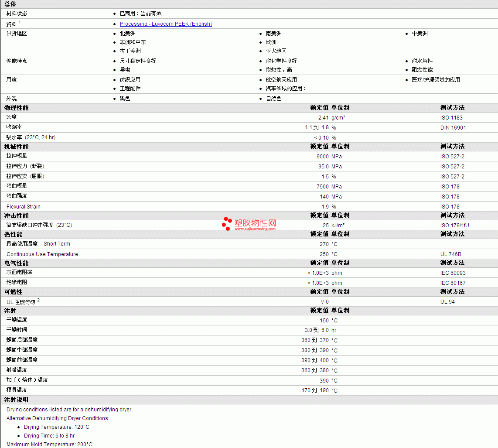Click the 亚太地区 region entry
Screen dimensions: 498x448
(276, 51)
